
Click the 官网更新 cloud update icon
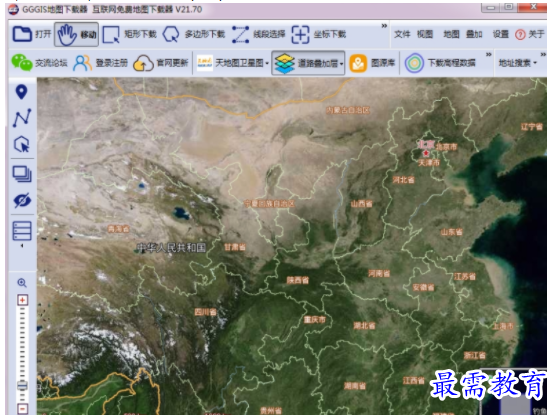[x=143, y=63]
